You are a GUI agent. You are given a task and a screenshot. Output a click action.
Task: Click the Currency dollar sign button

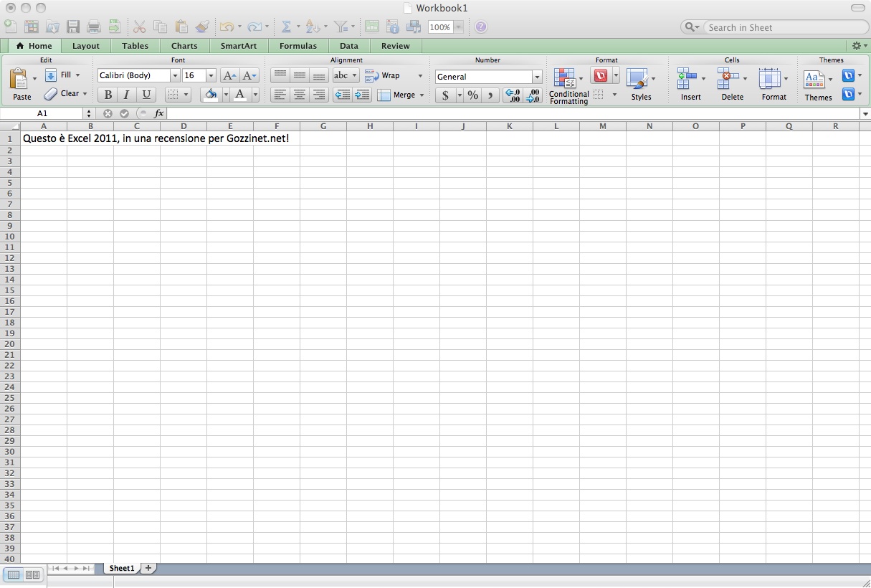[445, 95]
